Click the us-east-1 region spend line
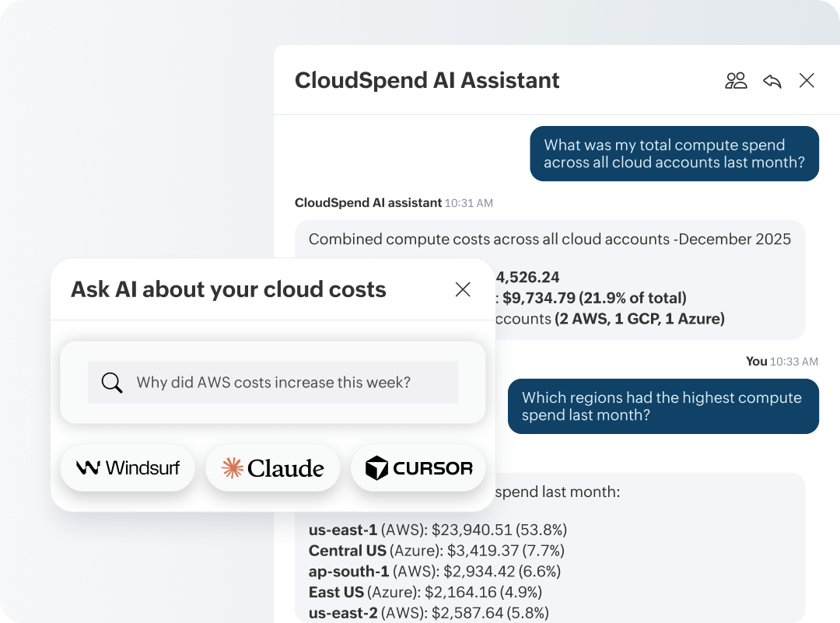Image resolution: width=840 pixels, height=623 pixels. coord(437,530)
